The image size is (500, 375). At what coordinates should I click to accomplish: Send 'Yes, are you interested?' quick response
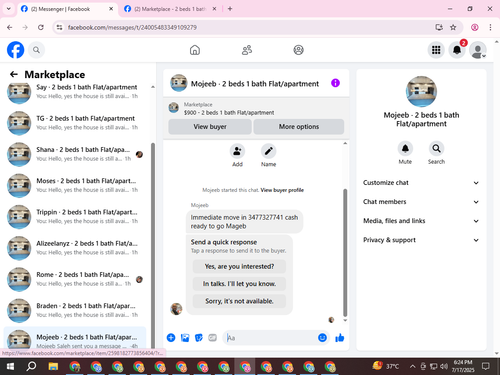click(x=239, y=266)
